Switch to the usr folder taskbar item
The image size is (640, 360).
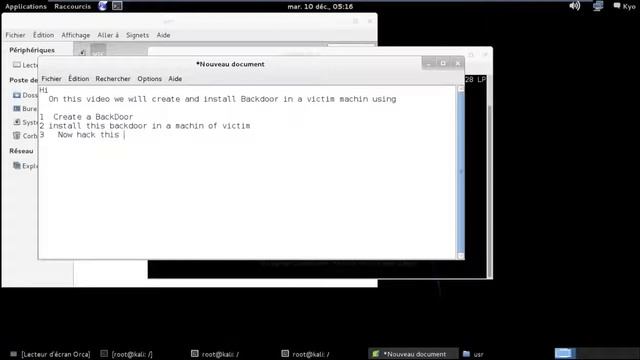click(473, 354)
